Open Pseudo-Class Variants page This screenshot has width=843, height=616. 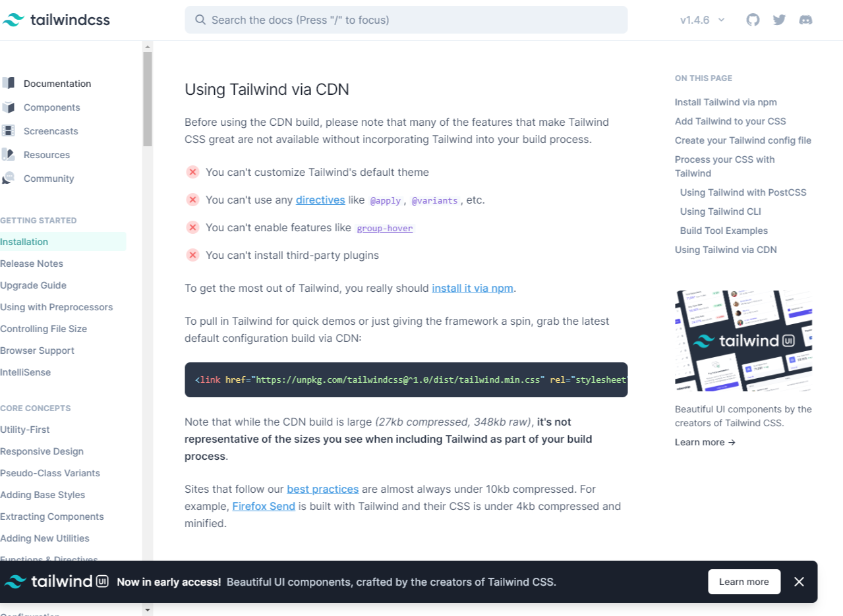pos(50,473)
